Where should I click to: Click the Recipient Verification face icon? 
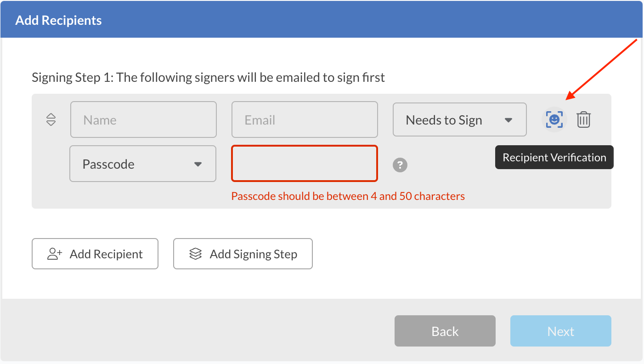(x=554, y=119)
